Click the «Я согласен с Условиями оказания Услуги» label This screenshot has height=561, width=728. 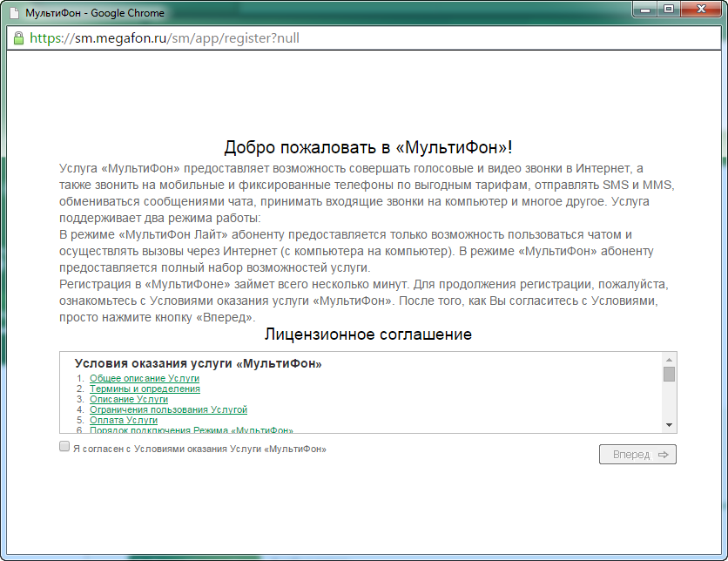point(199,449)
